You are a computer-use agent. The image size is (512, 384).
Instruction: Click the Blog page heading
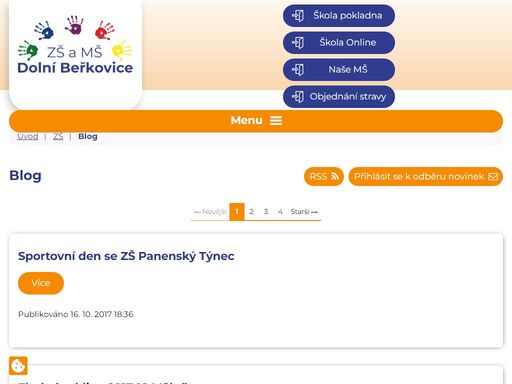coord(25,175)
